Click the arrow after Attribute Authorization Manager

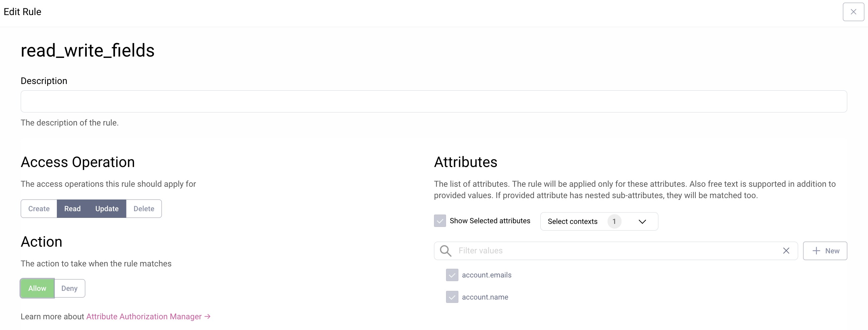point(208,317)
